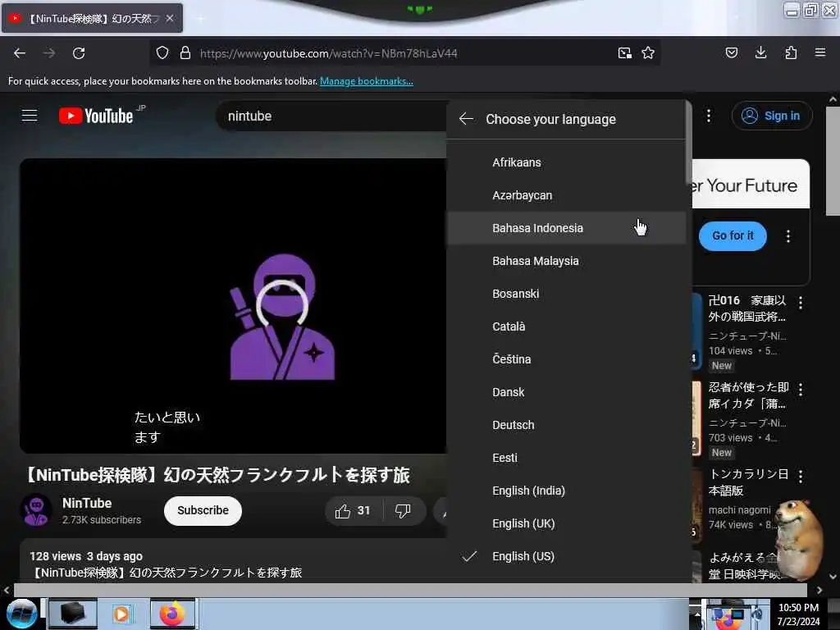Click the page vertical scrollbar thumb

point(833,161)
